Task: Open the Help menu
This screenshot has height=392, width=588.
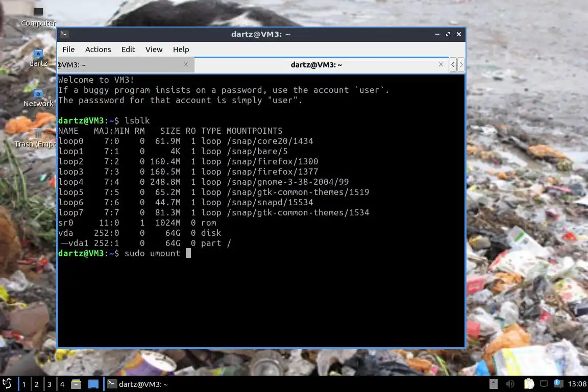Action: tap(181, 50)
